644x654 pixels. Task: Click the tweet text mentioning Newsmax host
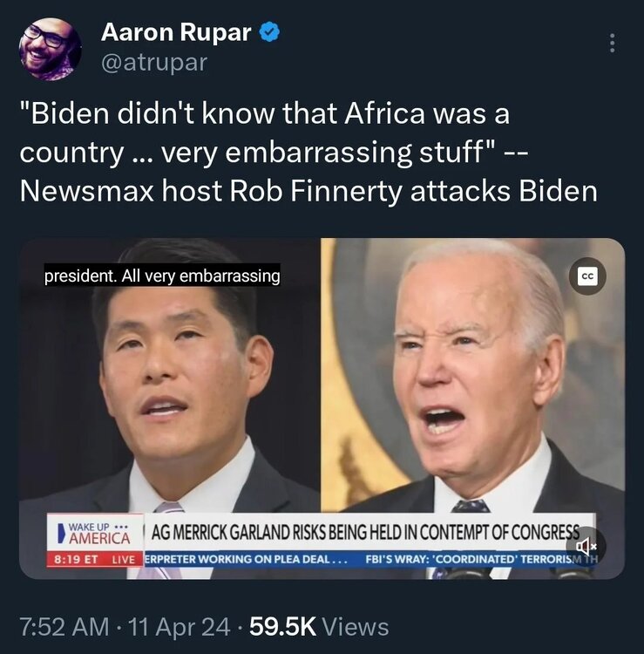click(x=308, y=191)
